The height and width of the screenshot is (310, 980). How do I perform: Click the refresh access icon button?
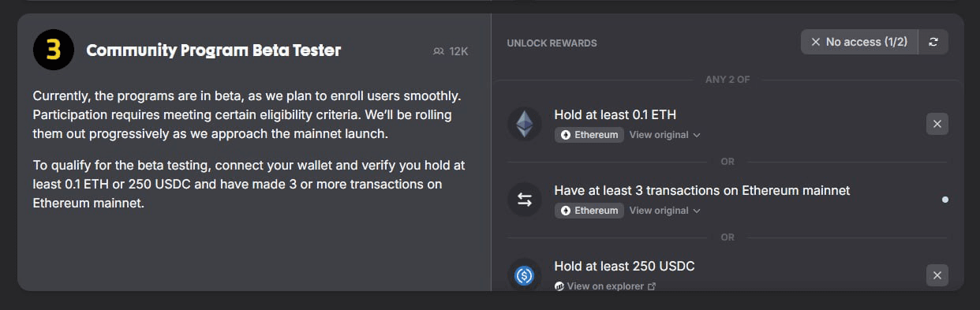[933, 42]
